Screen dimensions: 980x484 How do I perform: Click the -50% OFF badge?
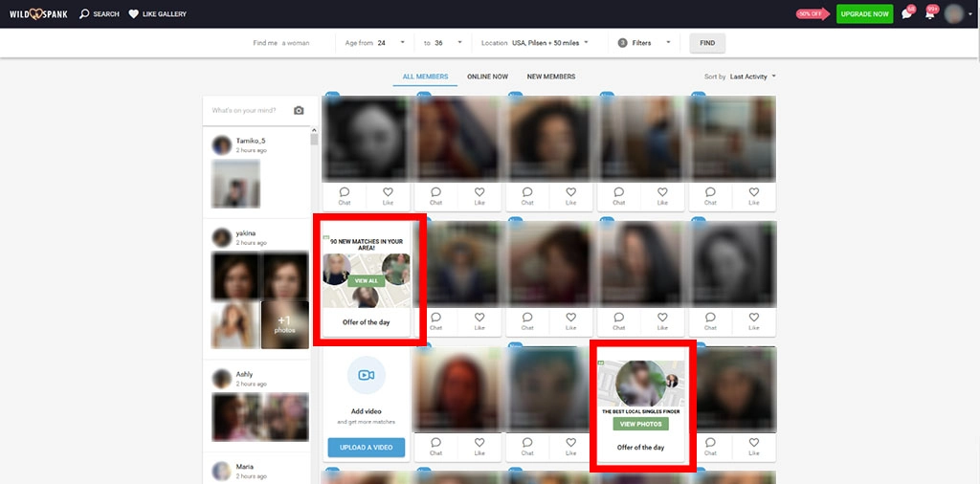click(x=813, y=13)
